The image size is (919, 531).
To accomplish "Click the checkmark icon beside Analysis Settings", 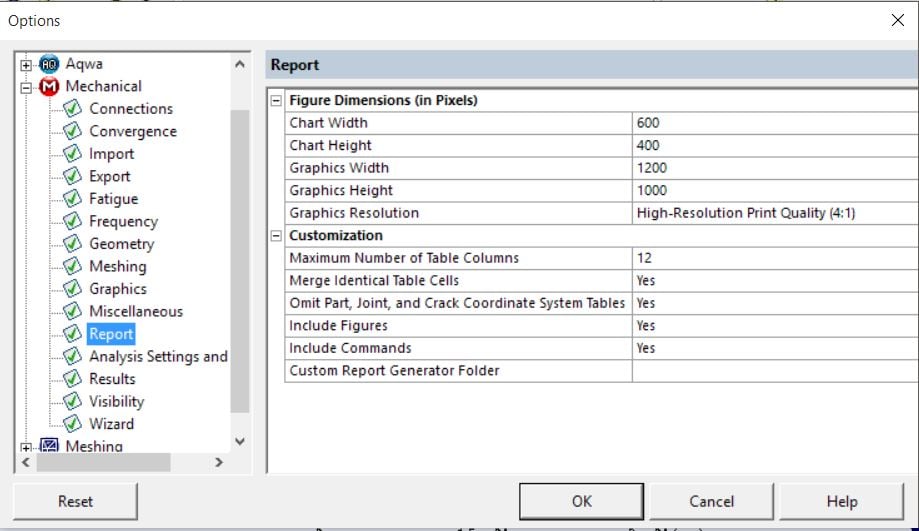I will coord(73,356).
